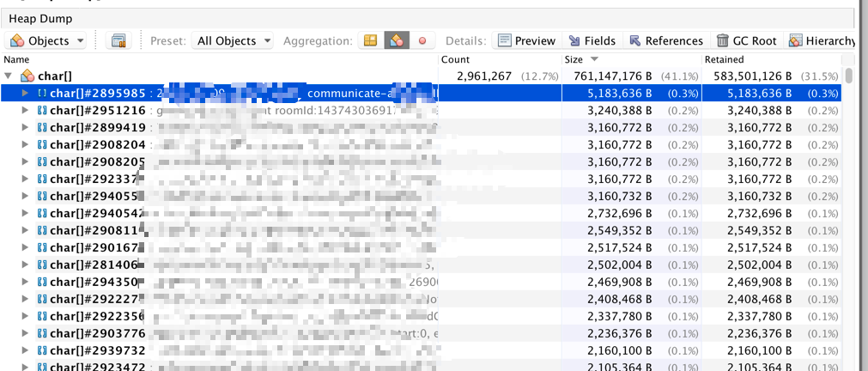Select the red instances aggregation icon
This screenshot has width=868, height=371.
click(x=422, y=40)
